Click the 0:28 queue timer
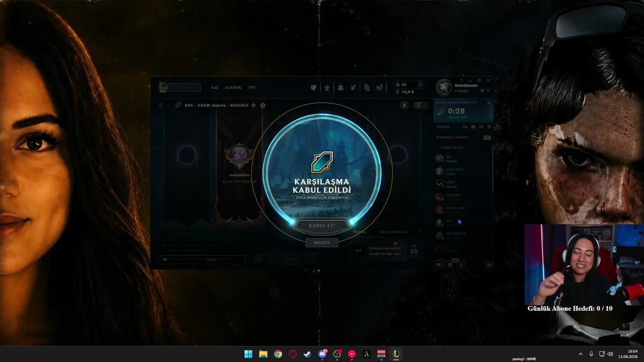This screenshot has width=644, height=362. tap(456, 111)
